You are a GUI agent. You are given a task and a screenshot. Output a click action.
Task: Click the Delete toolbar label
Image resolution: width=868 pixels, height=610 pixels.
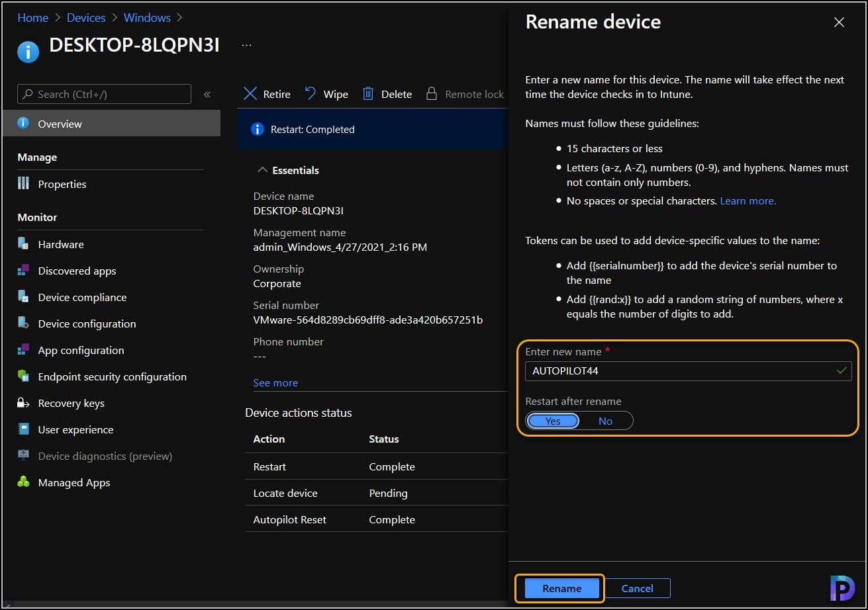click(397, 94)
